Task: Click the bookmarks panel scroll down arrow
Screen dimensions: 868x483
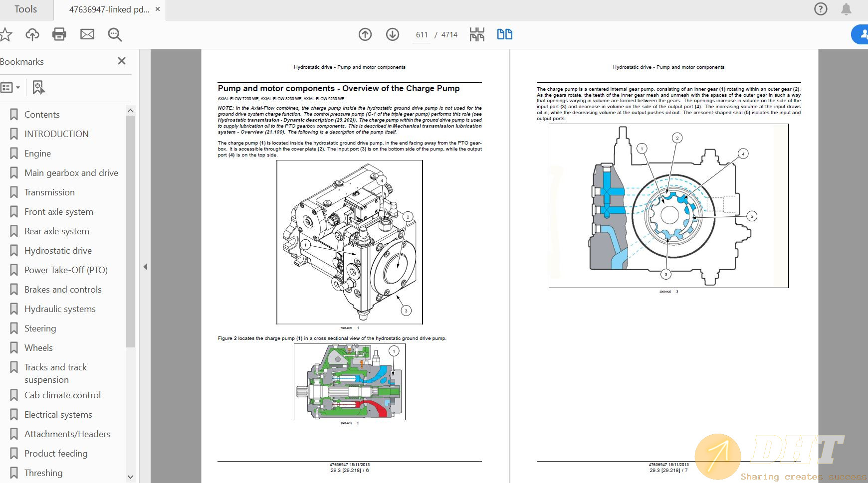Action: coord(130,477)
